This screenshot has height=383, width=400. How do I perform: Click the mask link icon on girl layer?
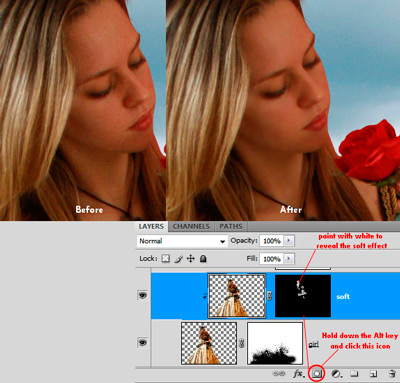(242, 343)
